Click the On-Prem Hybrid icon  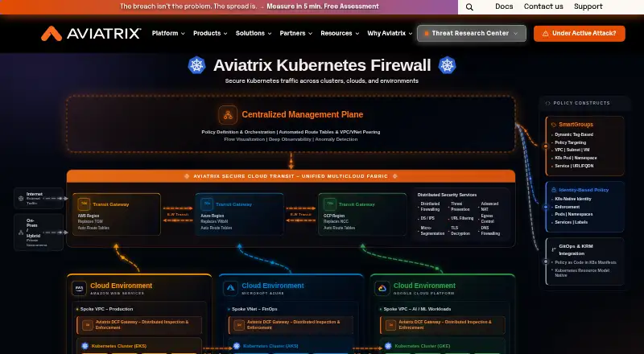click(21, 233)
